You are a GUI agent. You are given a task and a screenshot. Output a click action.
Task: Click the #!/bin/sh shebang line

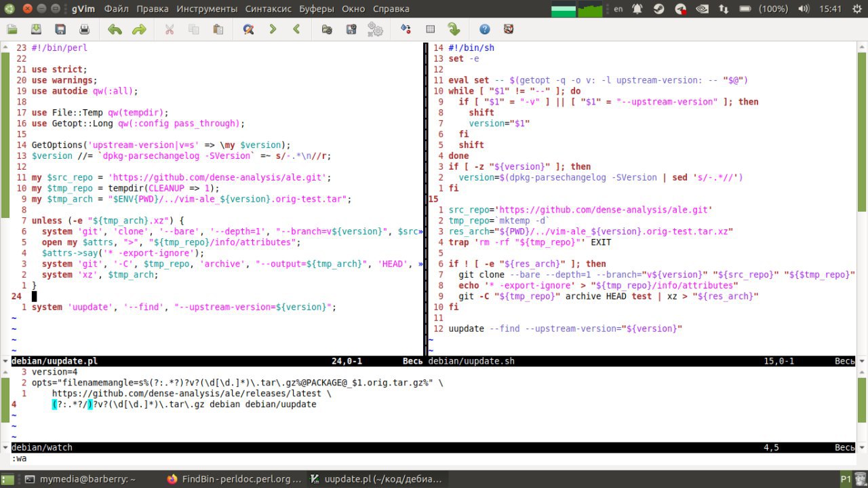point(471,48)
